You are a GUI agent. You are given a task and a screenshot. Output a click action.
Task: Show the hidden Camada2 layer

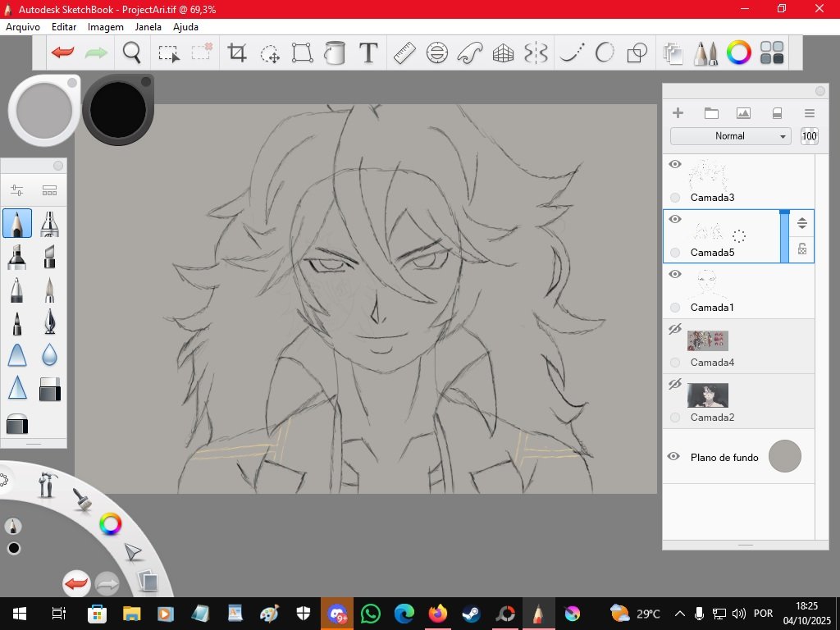point(675,384)
